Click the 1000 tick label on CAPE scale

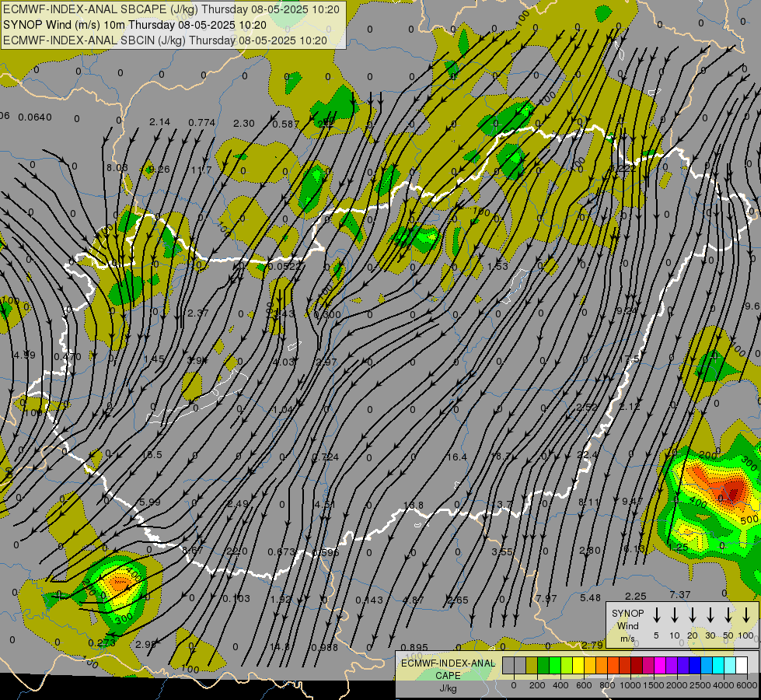click(x=630, y=685)
